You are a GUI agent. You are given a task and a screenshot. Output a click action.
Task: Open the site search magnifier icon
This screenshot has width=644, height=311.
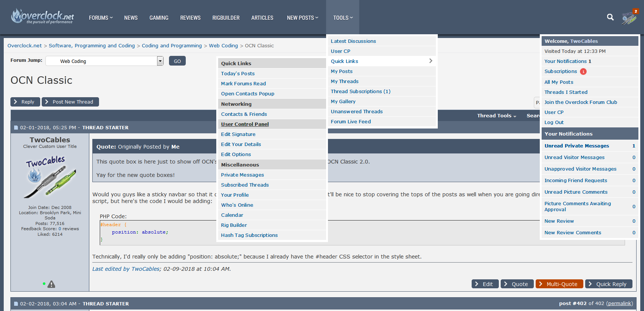(x=610, y=17)
